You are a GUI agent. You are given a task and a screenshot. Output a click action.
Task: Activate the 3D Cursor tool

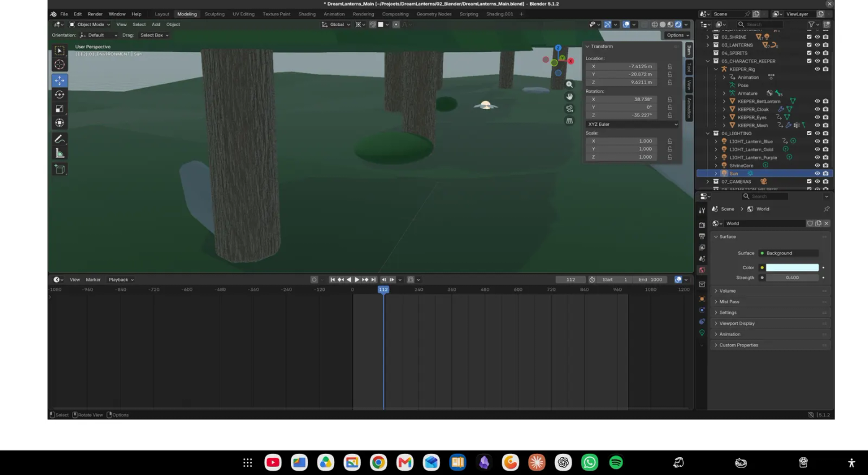click(60, 64)
